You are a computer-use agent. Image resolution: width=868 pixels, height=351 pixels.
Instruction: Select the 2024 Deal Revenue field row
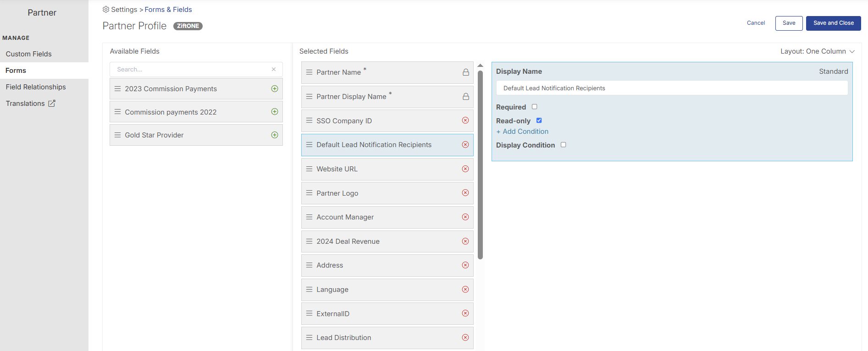[387, 241]
